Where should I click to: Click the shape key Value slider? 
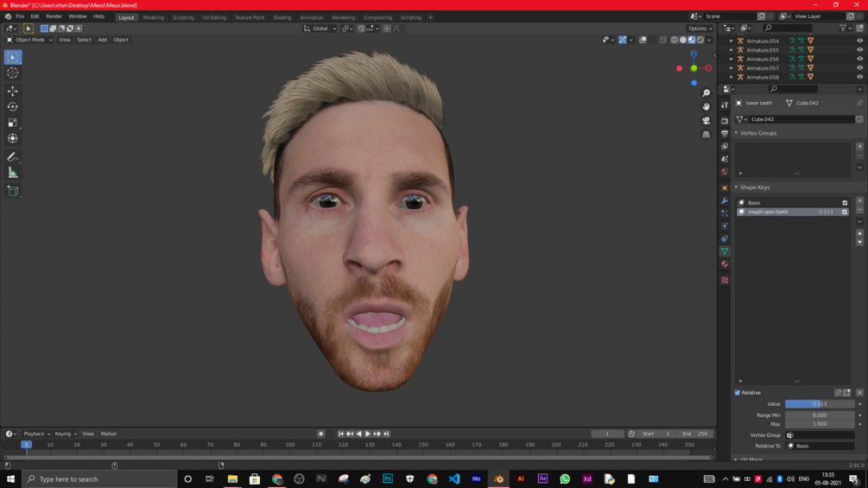coord(820,404)
